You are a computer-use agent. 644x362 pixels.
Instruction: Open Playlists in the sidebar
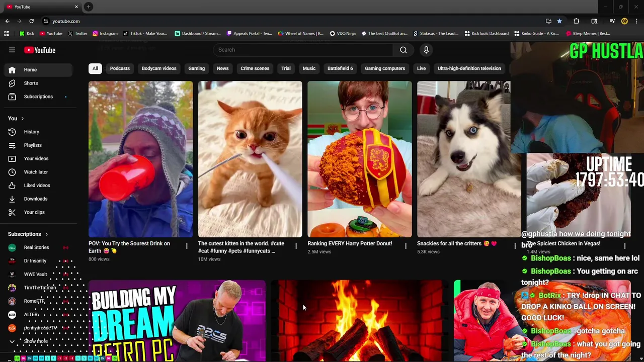(38, 145)
